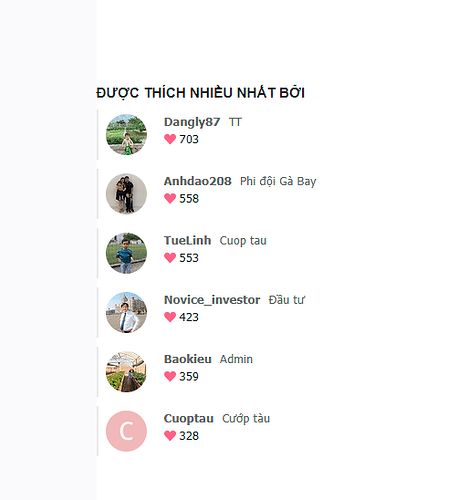Open the Cuoptau username link
469x500 pixels.
pos(189,419)
